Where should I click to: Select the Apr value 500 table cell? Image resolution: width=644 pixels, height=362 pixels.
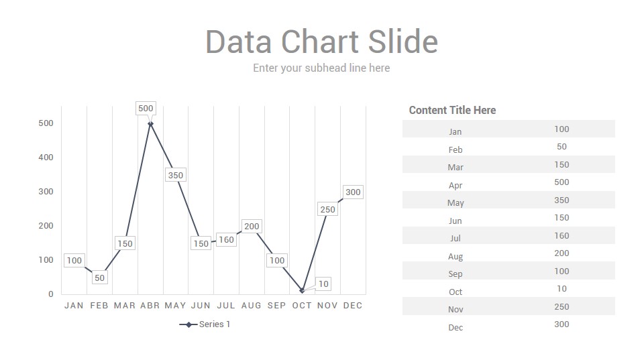point(561,182)
